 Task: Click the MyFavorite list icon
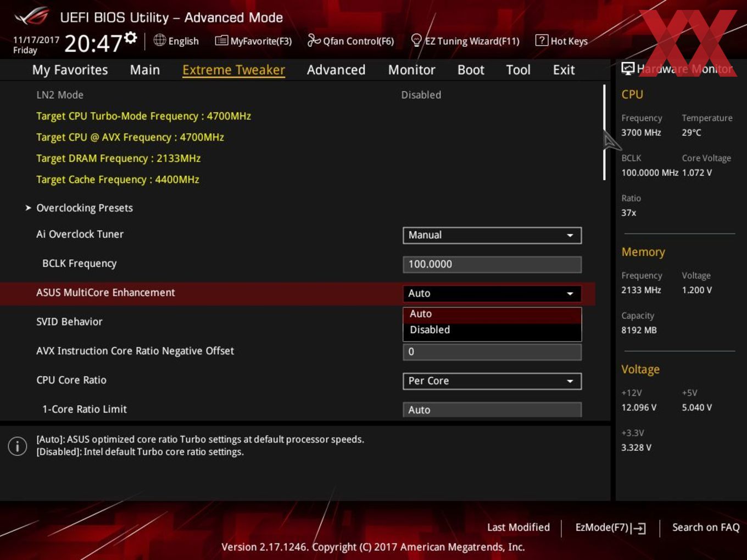(x=221, y=41)
